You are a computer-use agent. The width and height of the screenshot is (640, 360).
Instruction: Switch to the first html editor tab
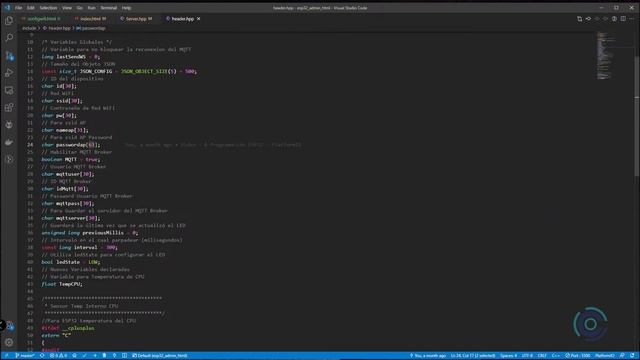pos(43,19)
